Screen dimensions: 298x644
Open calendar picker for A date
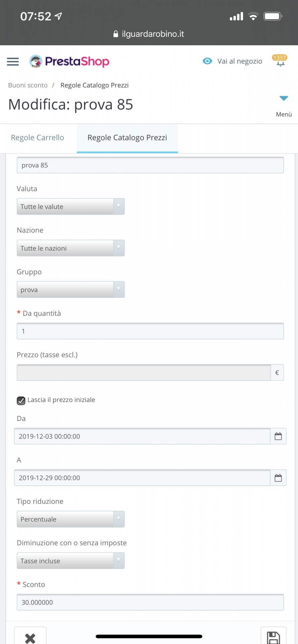[x=278, y=478]
